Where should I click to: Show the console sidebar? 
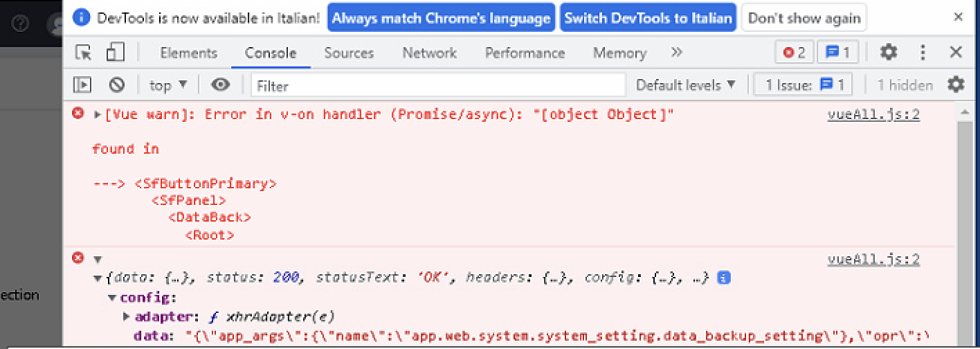click(83, 85)
